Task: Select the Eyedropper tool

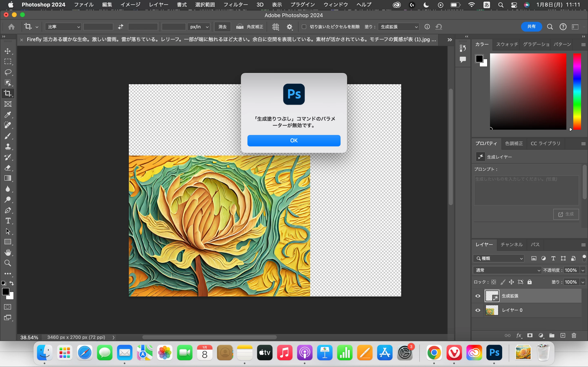Action: pos(8,115)
